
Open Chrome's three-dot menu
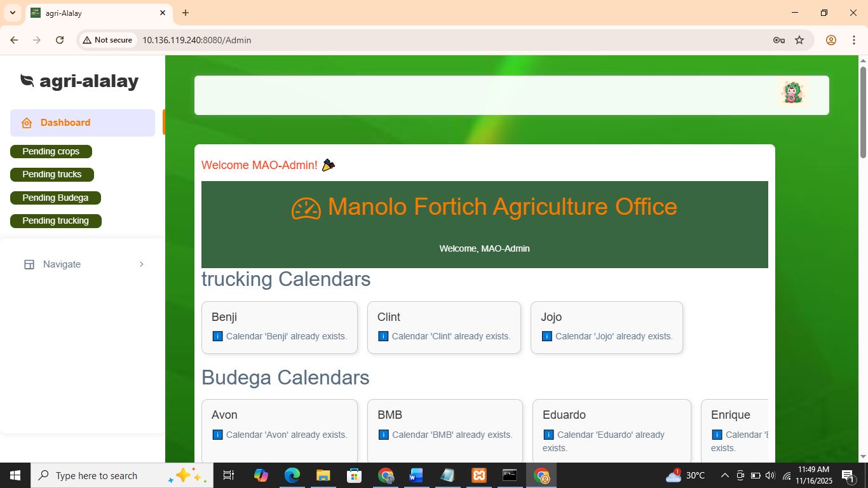tap(853, 40)
